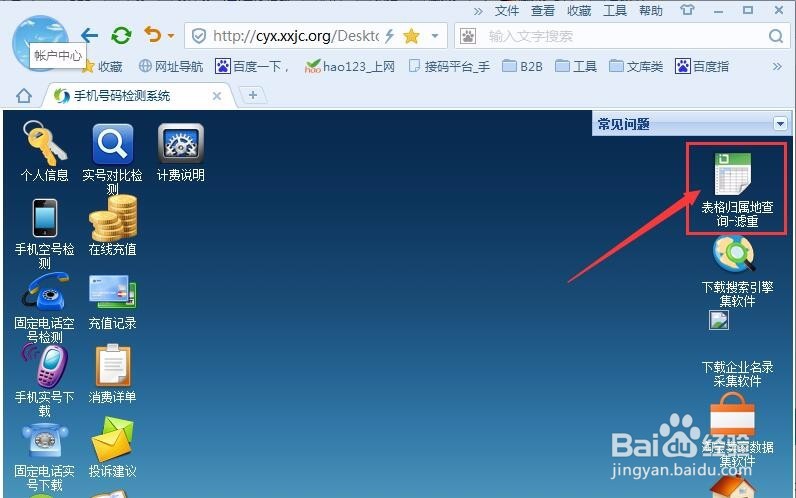Open address bar dropdown arrow
This screenshot has height=498, width=796.
(x=435, y=36)
